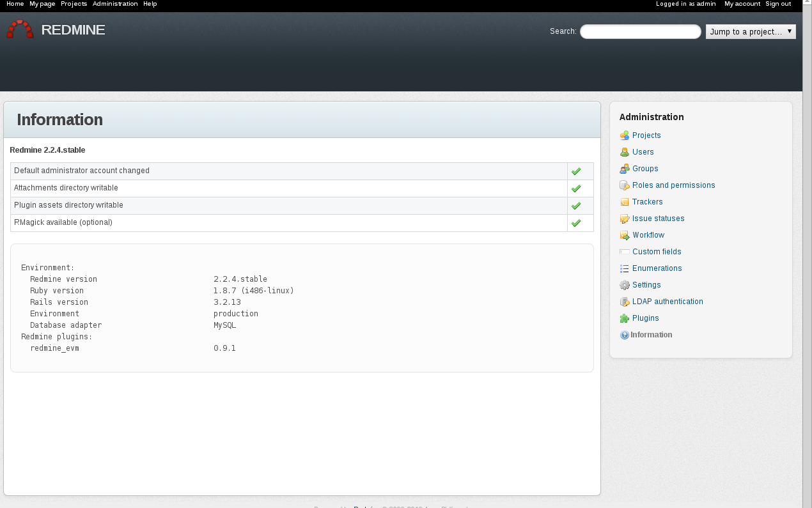Click the Settings gear icon
Viewport: 812px width, 508px height.
[x=625, y=285]
